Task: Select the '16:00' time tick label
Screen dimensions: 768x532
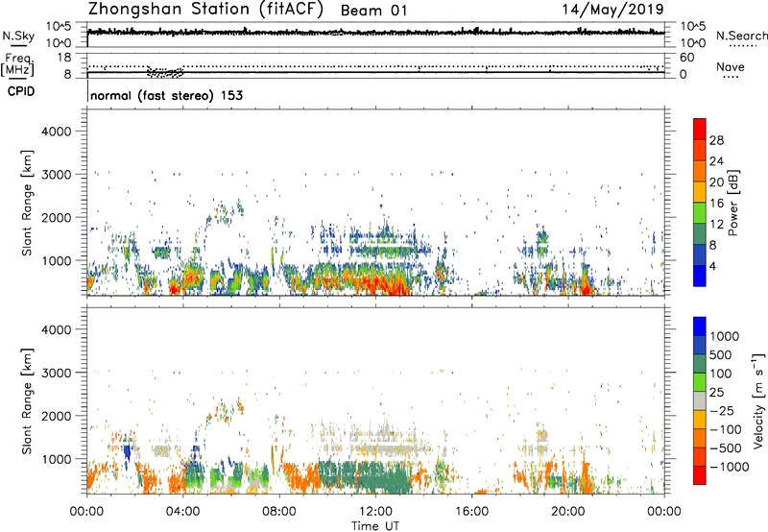Action: 471,512
